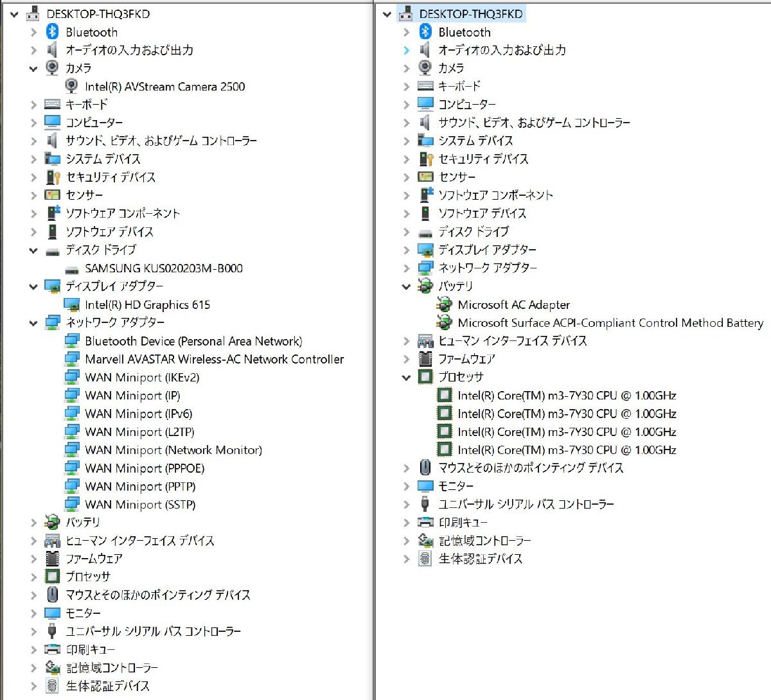The image size is (771, 700).
Task: Click the camera category icon in the left pane
Action: point(53,67)
